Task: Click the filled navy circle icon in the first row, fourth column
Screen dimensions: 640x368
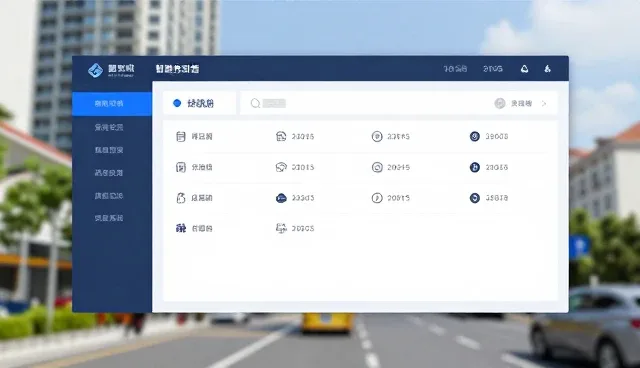Action: (x=475, y=136)
